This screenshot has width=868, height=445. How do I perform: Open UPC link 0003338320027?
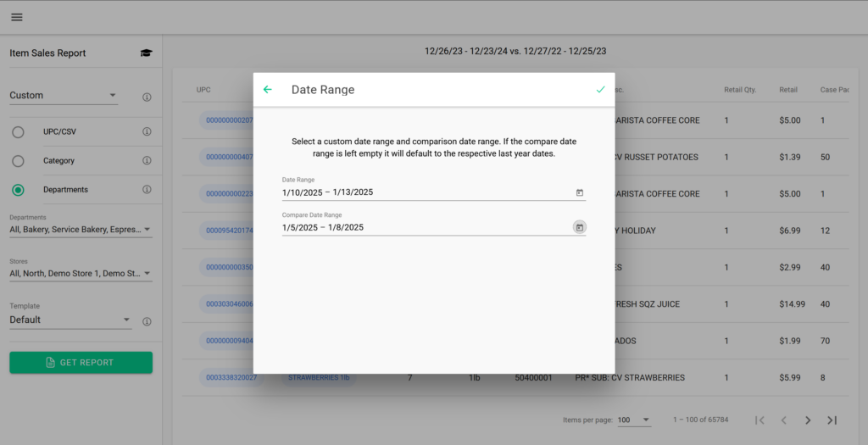[231, 377]
